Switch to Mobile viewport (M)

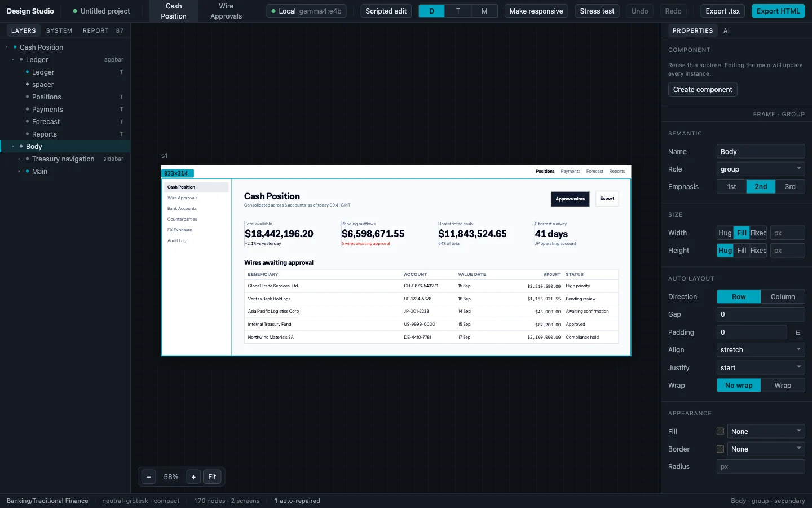coord(484,11)
